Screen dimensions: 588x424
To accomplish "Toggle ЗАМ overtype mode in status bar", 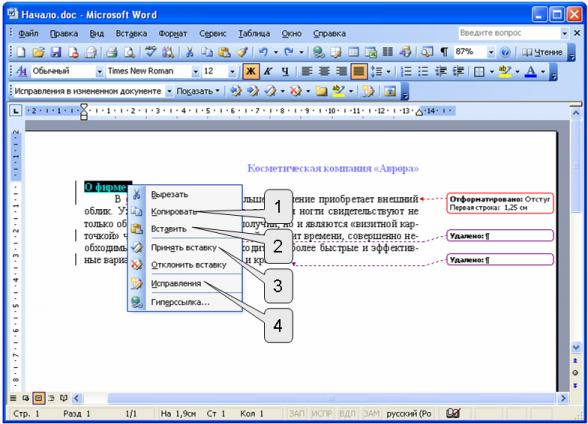I will coord(371,414).
